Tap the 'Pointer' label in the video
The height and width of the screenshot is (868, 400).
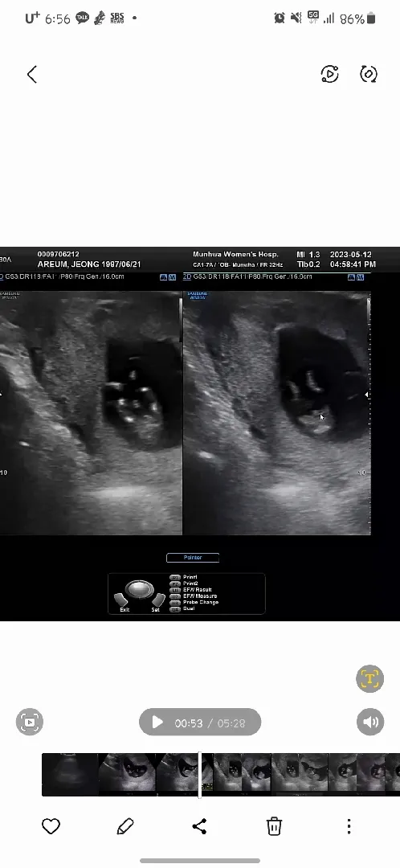tap(193, 558)
